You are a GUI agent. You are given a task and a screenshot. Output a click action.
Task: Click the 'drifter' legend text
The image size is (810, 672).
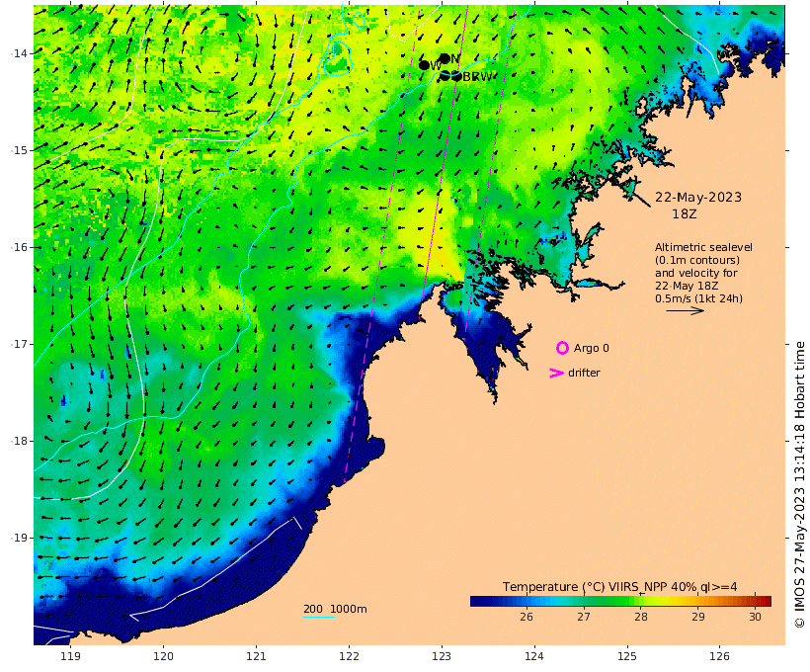tap(584, 373)
